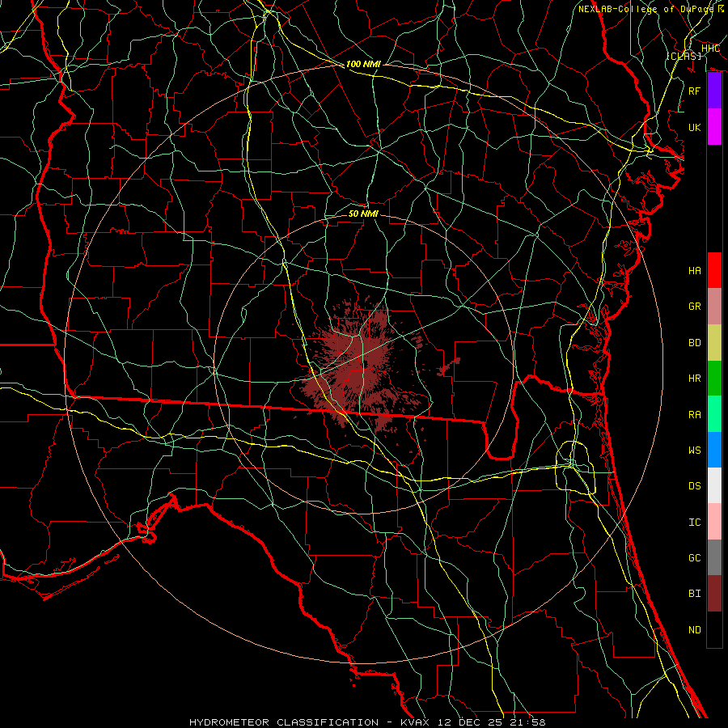Click the DS white legend swatch
The image size is (728, 728).
point(714,485)
